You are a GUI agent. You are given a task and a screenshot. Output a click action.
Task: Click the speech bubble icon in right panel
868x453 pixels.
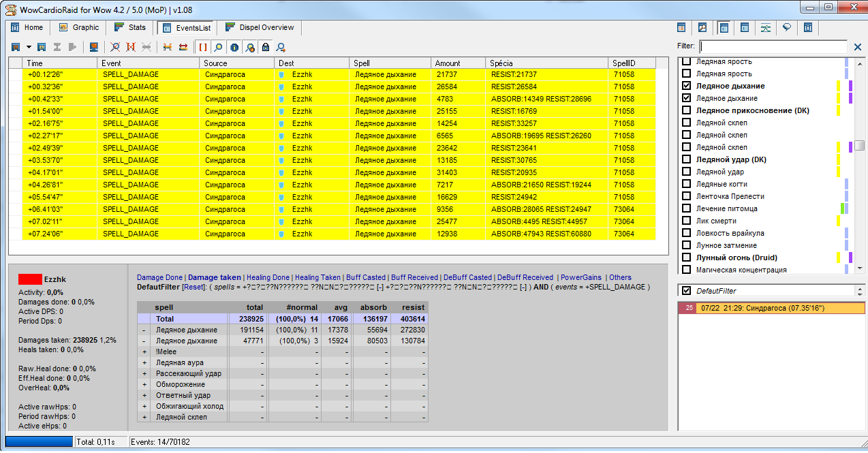[x=787, y=28]
